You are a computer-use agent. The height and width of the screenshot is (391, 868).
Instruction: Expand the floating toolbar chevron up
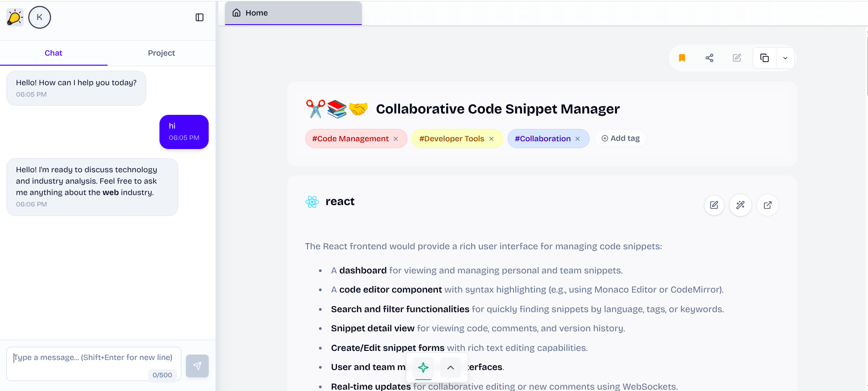point(451,367)
